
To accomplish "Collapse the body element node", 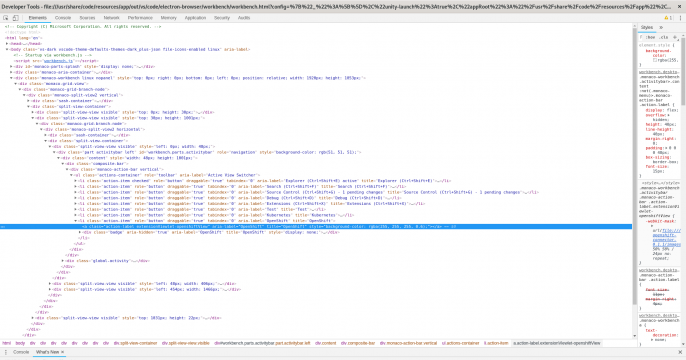I will tap(7, 49).
